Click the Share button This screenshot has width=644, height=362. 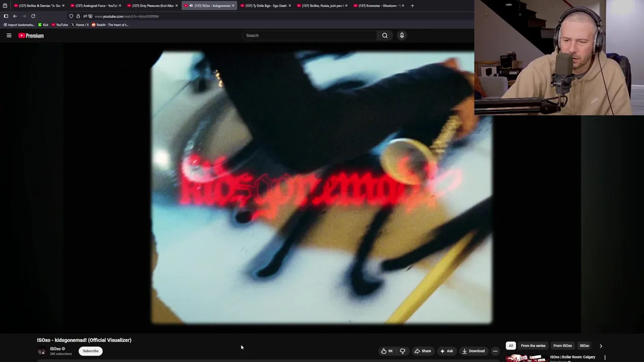coord(423,351)
